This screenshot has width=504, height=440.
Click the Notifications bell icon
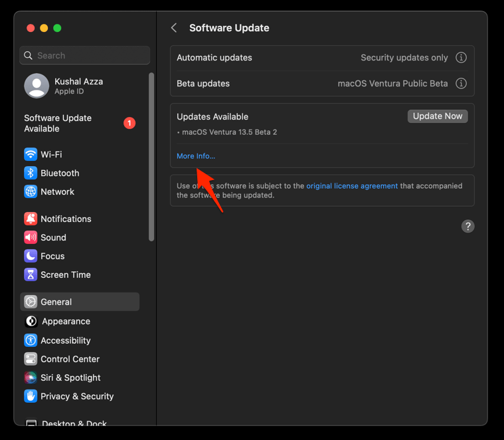tap(31, 219)
